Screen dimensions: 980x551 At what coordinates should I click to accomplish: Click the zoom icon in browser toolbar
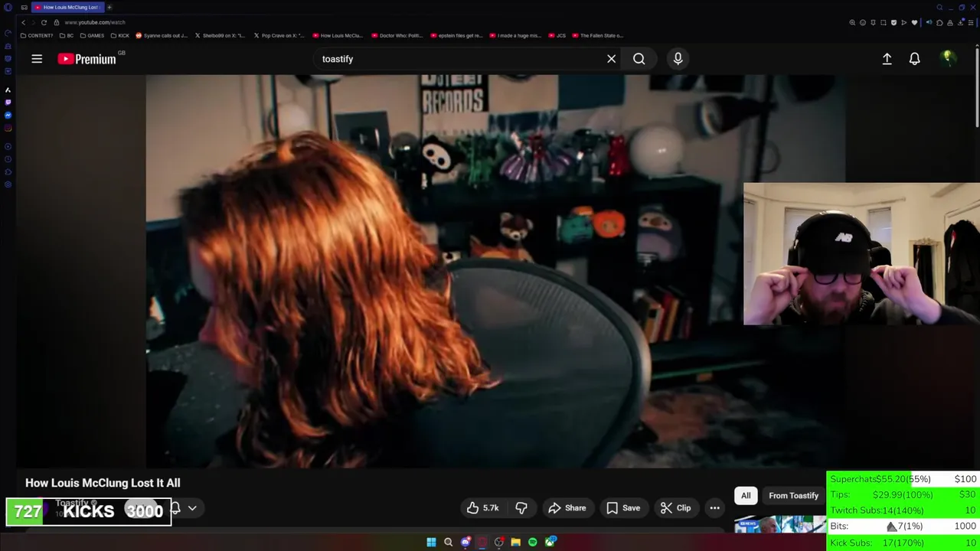pyautogui.click(x=852, y=22)
